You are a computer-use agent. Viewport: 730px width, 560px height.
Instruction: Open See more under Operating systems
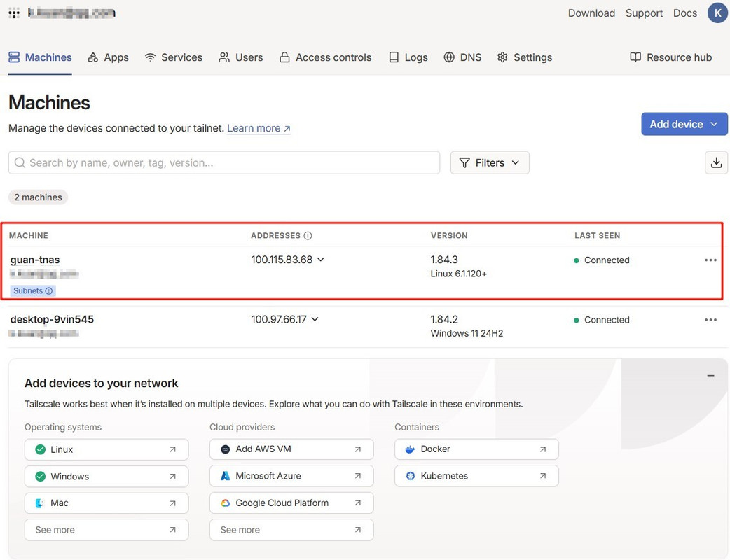pos(106,530)
